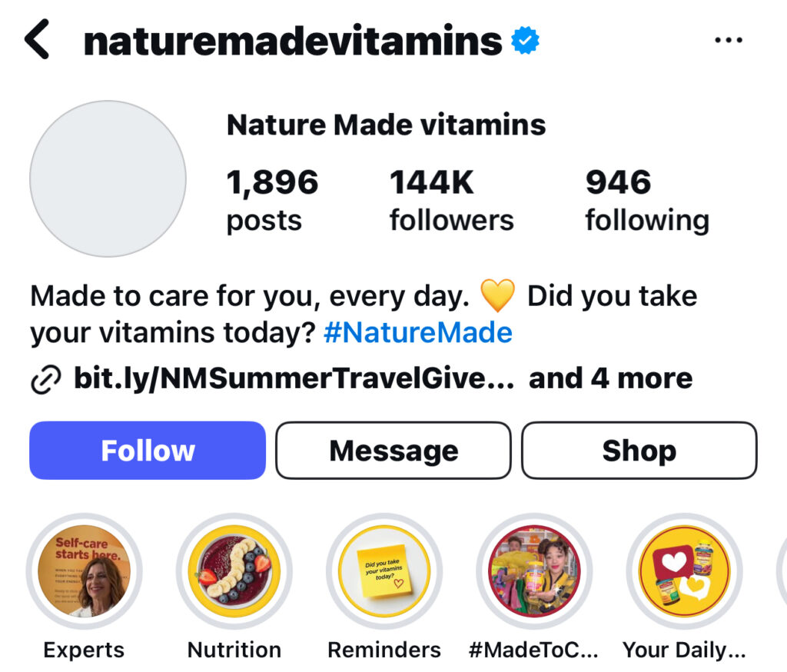Open the Nutrition story highlight
This screenshot has height=672, width=787.
[x=234, y=571]
